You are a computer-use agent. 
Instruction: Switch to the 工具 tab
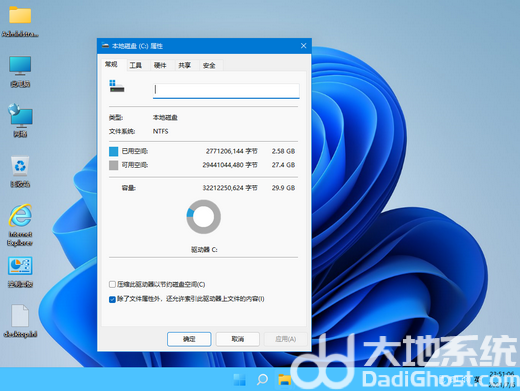click(x=135, y=65)
